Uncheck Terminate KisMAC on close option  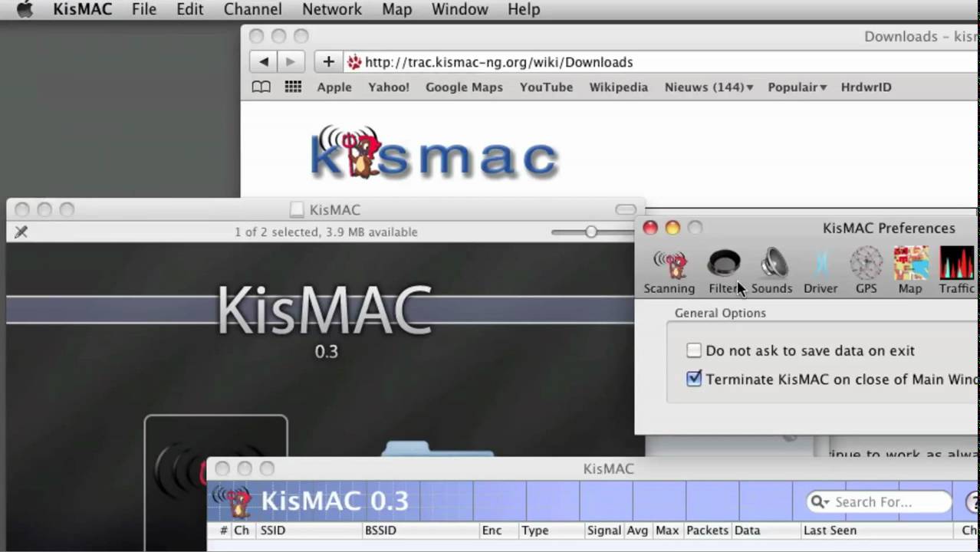coord(694,379)
